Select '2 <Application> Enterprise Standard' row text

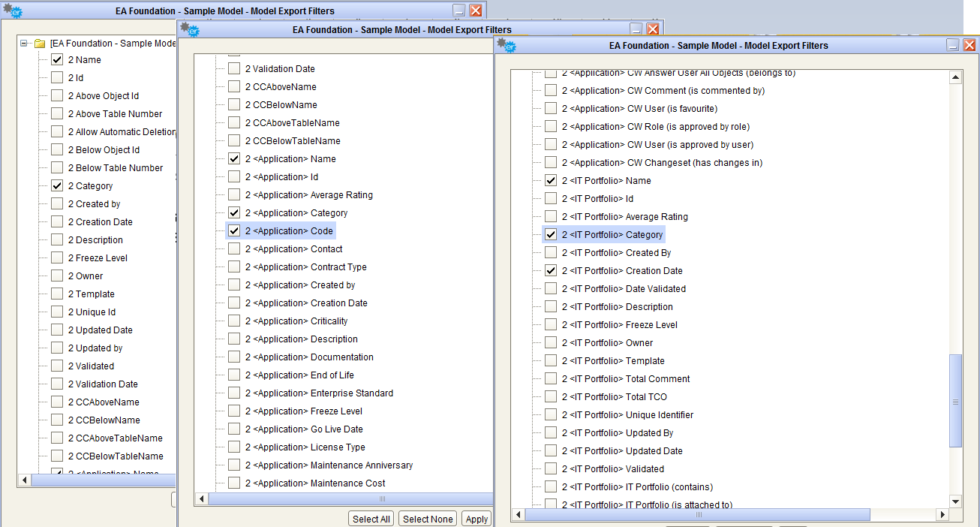pyautogui.click(x=319, y=393)
